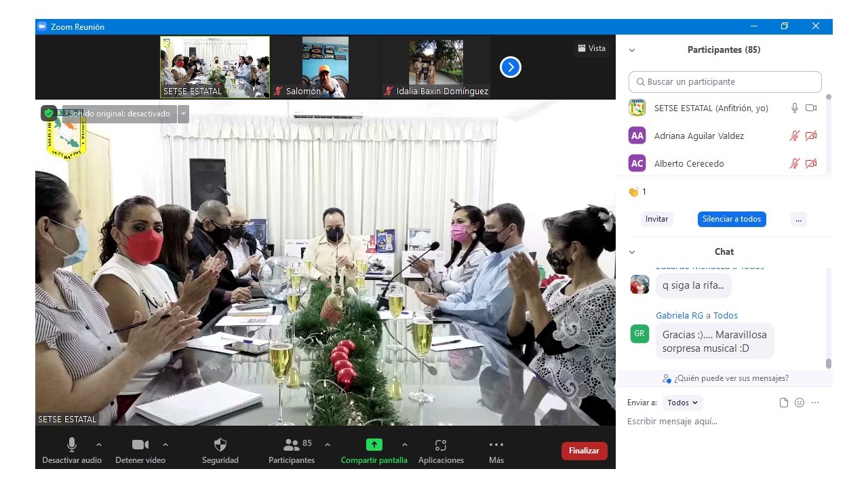Click Todos recipient link after Gabriela RG
The image size is (868, 488).
point(726,315)
